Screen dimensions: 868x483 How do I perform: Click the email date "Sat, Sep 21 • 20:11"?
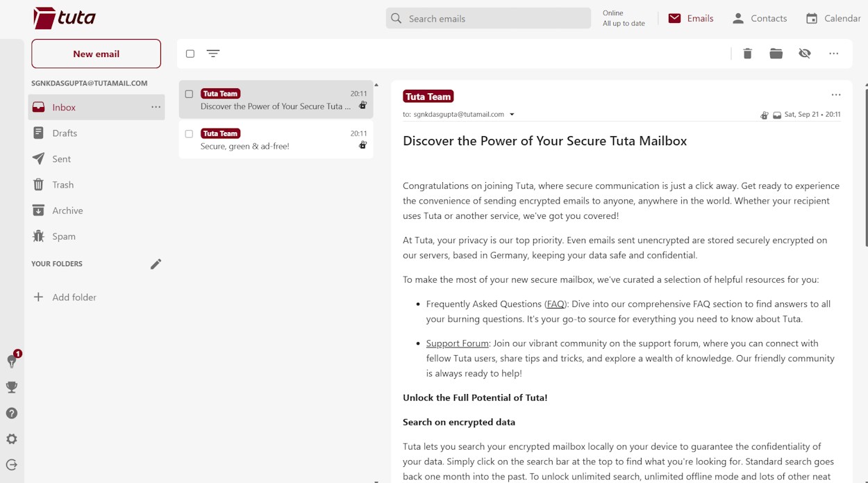coord(812,115)
